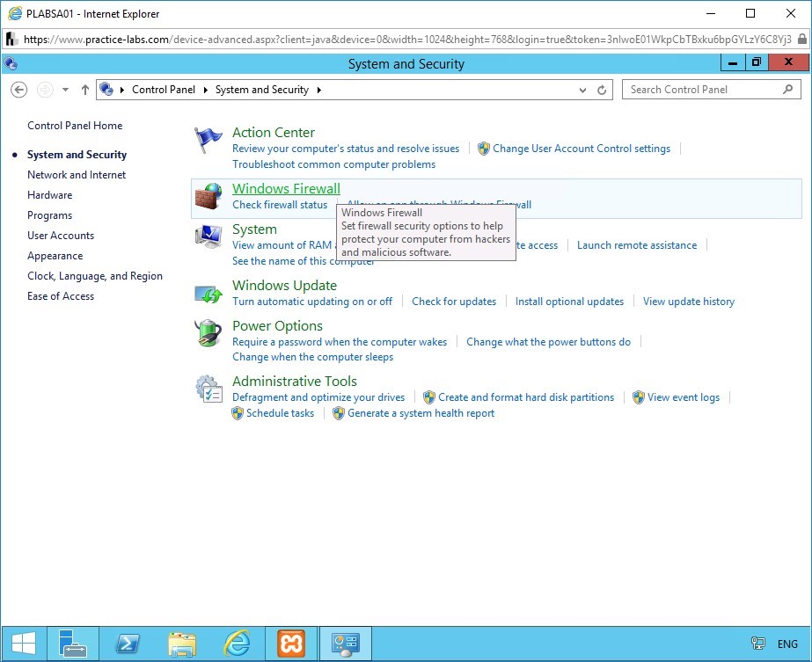Click the network icon in system tray
The width and height of the screenshot is (812, 662).
[x=757, y=644]
